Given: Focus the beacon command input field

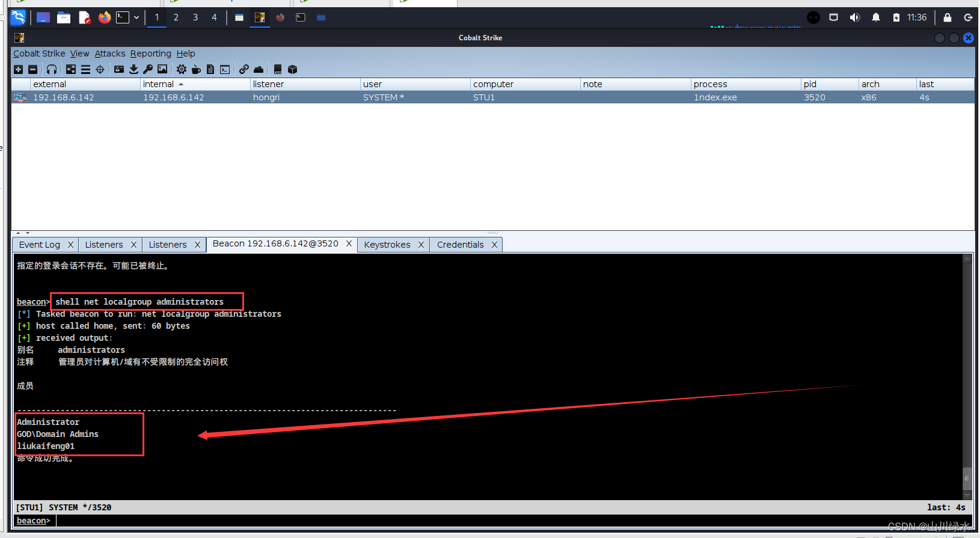Looking at the screenshot, I should tap(514, 521).
